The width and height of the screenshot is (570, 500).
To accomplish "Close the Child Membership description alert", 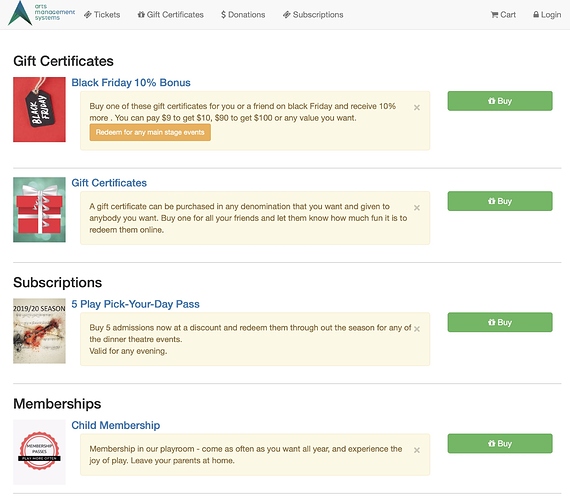I will point(417,450).
